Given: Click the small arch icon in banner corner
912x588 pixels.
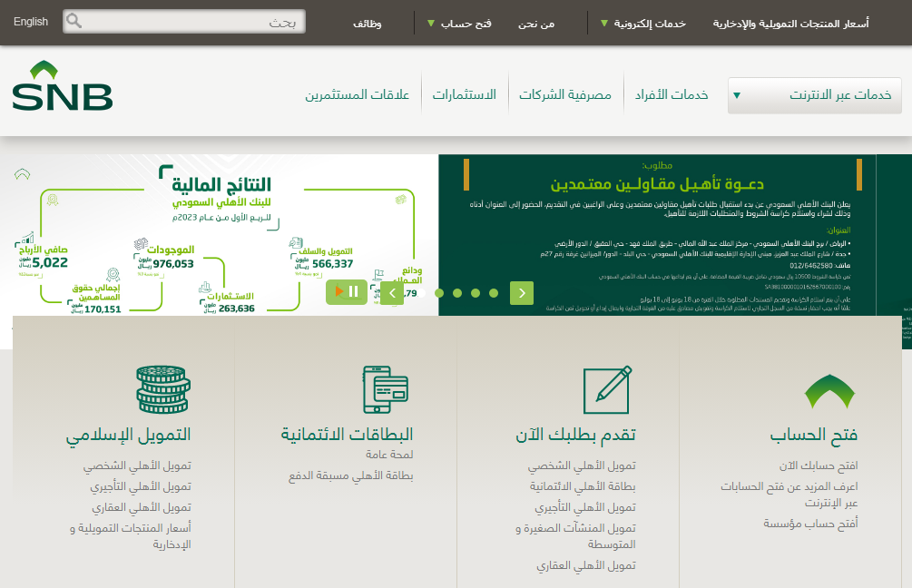Looking at the screenshot, I should pyautogui.click(x=22, y=174).
